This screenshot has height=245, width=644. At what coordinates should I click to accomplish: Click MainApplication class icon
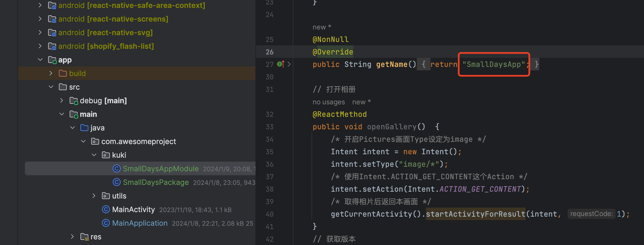pos(106,223)
